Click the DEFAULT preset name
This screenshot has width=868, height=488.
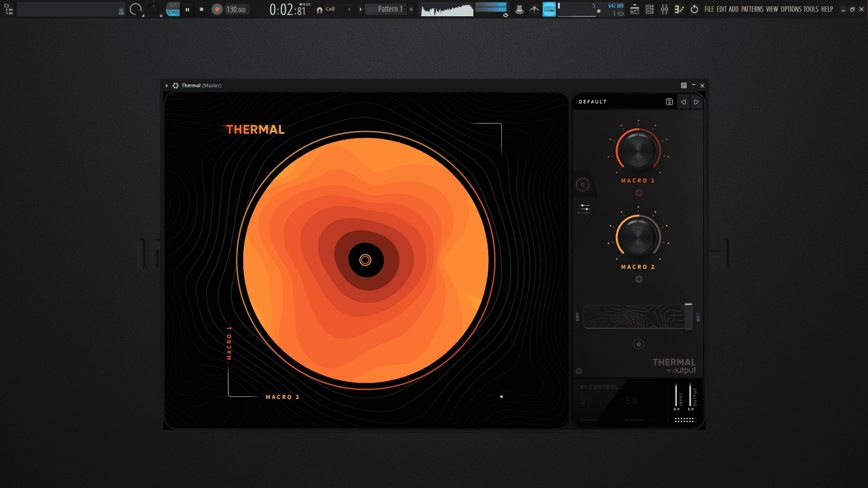click(x=593, y=102)
